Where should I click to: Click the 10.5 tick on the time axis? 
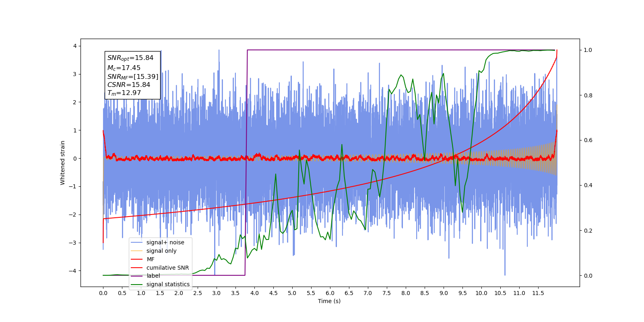[500, 293]
